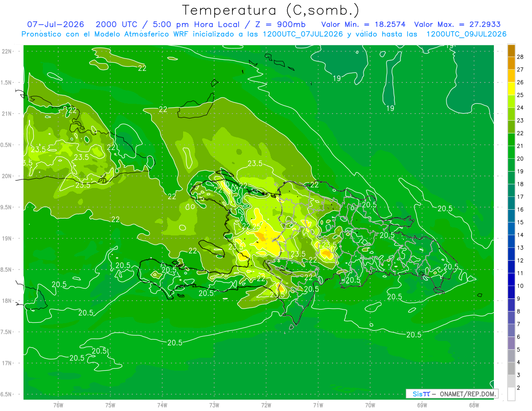This screenshot has width=532, height=411.
Task: Click the '72W' longitude axis label
Action: point(266,405)
